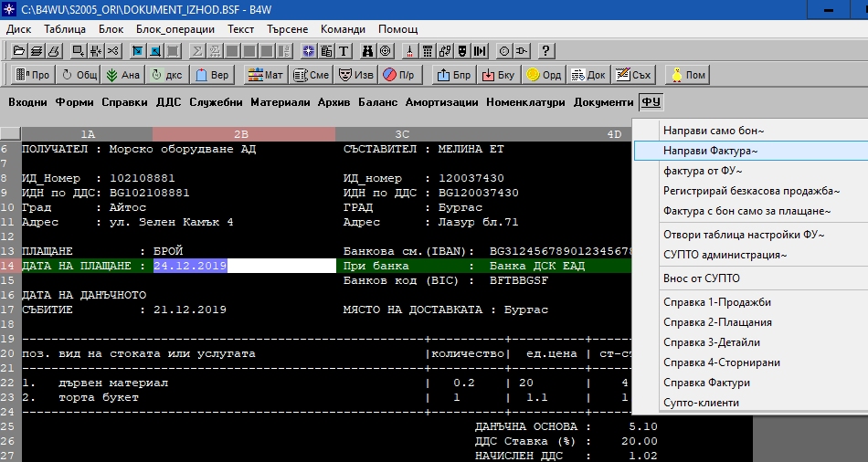Open the Номенклатури section menu

(525, 102)
